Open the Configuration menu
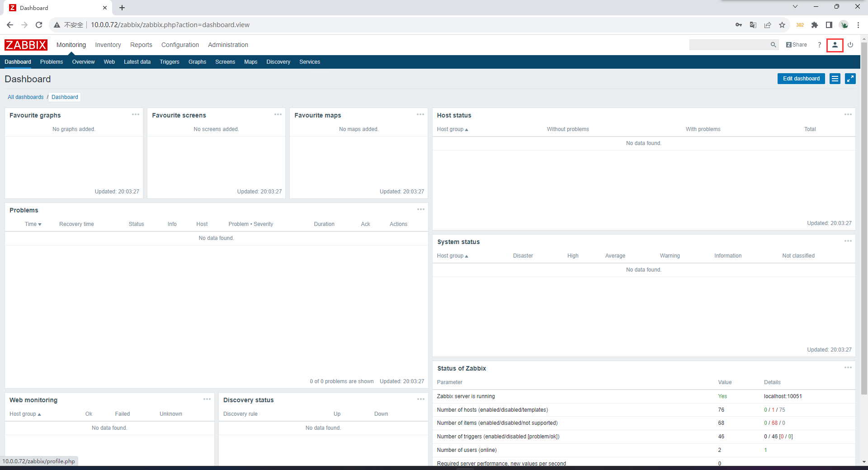 180,45
